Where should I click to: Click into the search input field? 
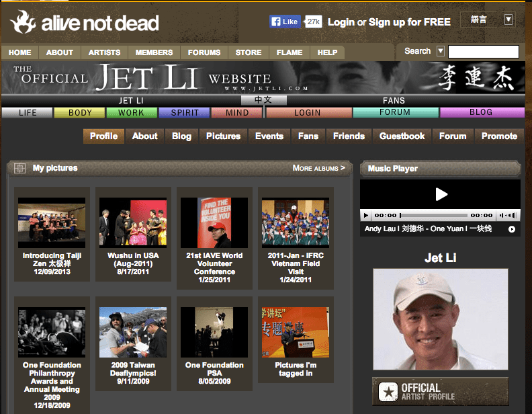[x=484, y=52]
